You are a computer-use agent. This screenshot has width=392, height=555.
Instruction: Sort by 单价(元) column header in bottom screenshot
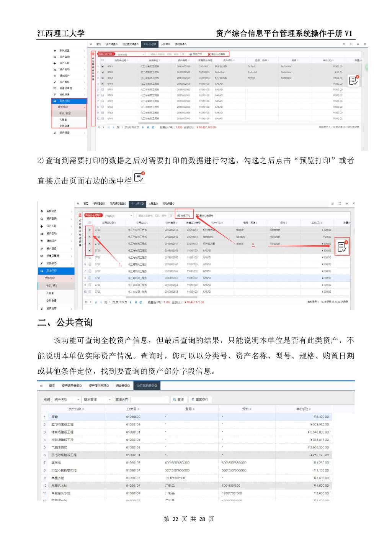click(303, 409)
